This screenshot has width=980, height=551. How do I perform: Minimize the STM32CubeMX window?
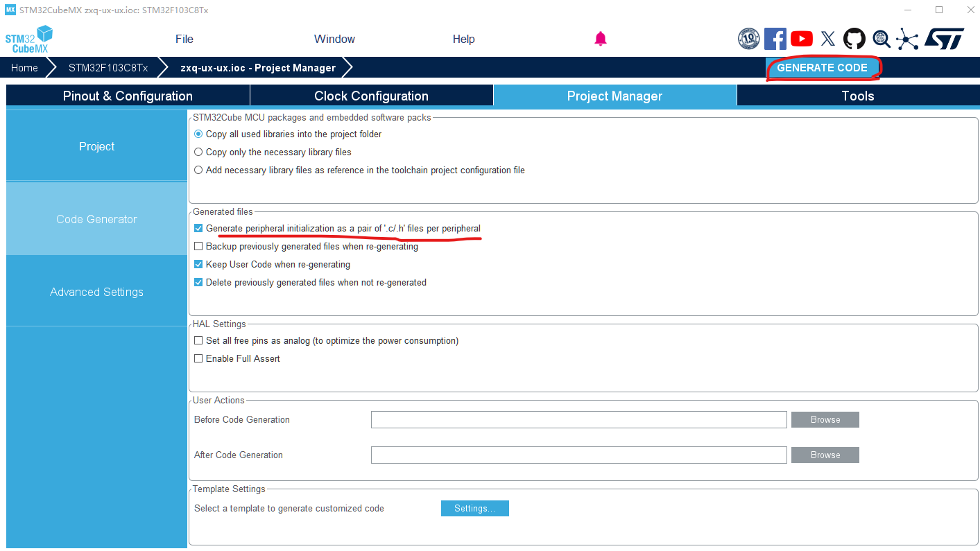click(x=908, y=10)
